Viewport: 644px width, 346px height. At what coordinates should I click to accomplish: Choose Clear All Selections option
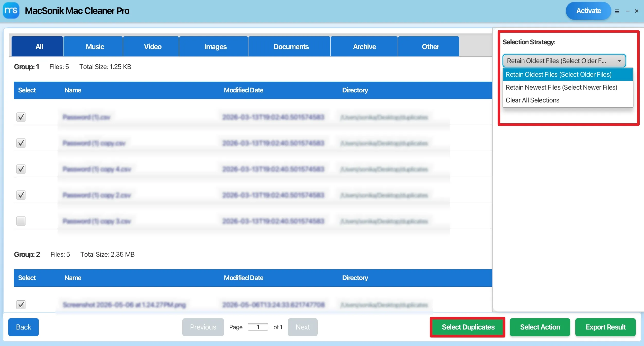pos(568,100)
